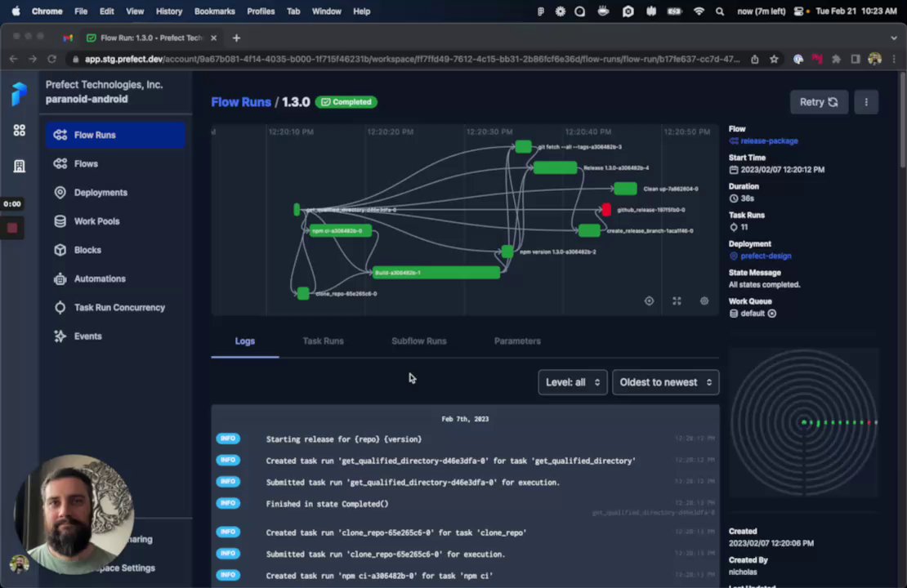Click the 'Starting release for {repo} {version}' log line
This screenshot has height=588, width=907.
pos(343,439)
